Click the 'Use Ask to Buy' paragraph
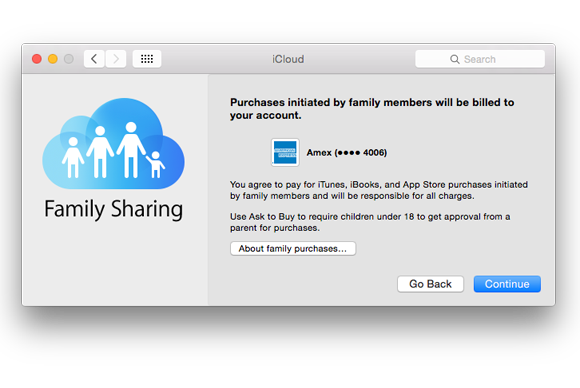This screenshot has height=388, width=580. (370, 222)
